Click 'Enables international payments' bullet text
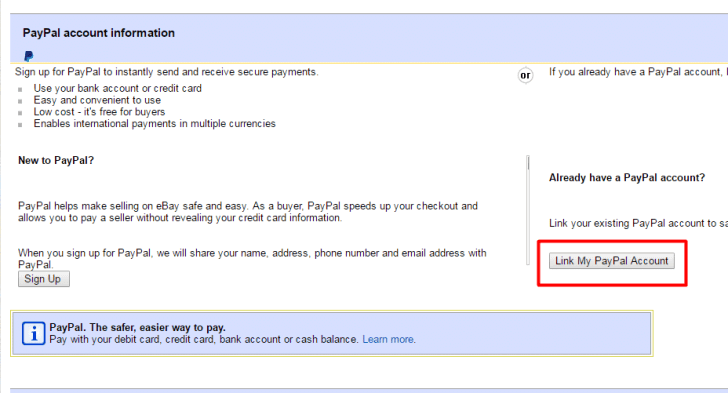This screenshot has width=728, height=393. 154,124
